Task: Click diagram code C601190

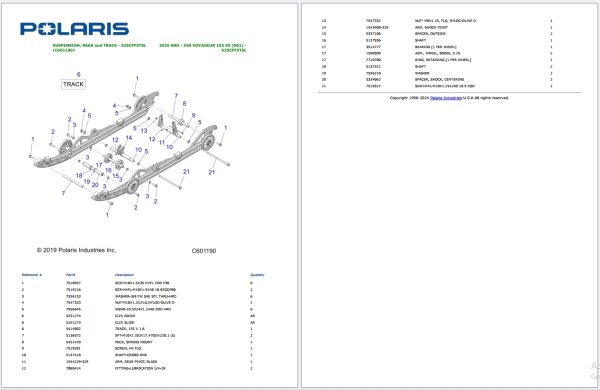Action: tap(204, 251)
